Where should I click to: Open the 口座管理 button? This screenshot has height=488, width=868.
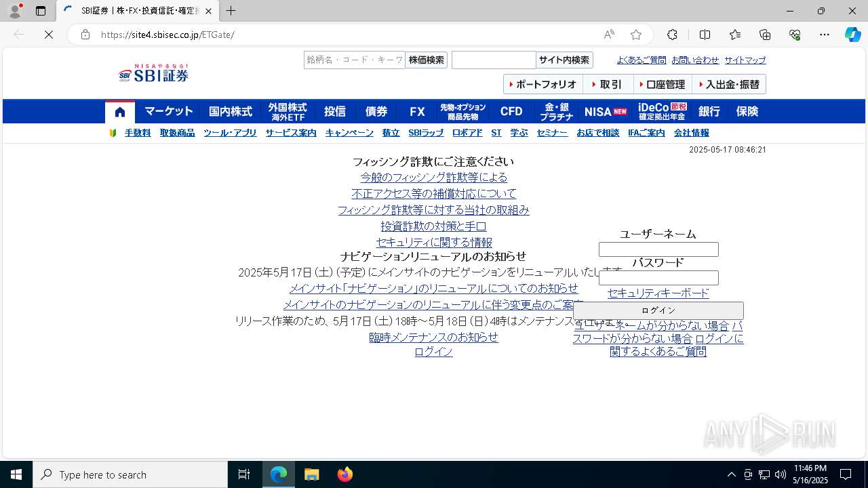point(663,85)
